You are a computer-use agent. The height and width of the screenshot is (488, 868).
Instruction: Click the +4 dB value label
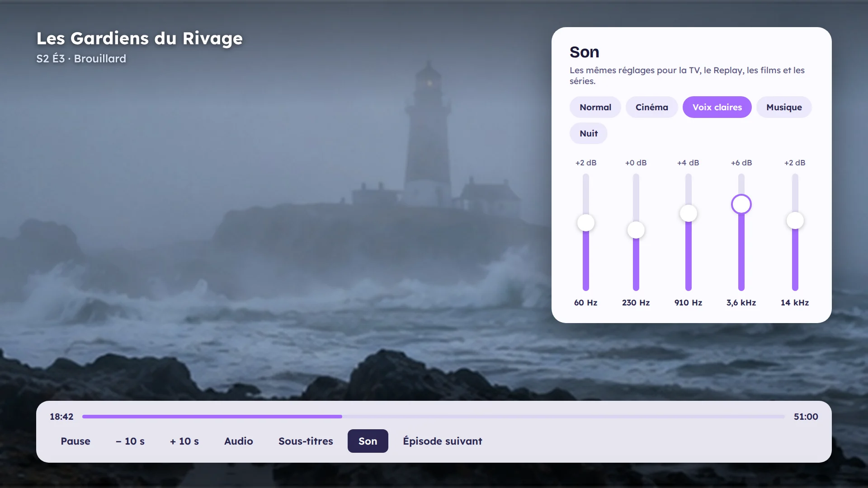688,163
